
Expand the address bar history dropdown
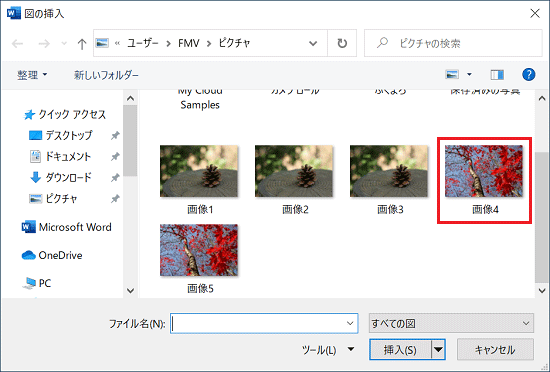click(x=313, y=43)
